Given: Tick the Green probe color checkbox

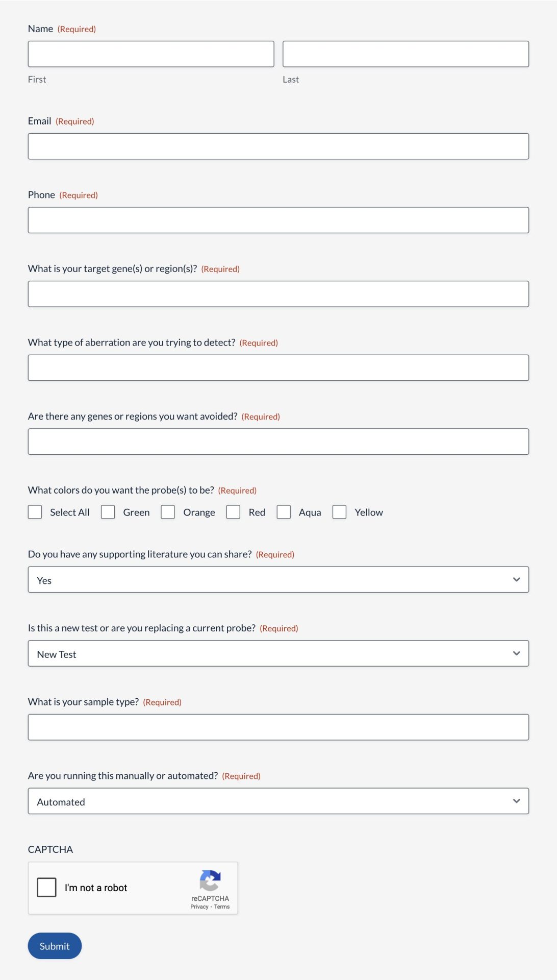Looking at the screenshot, I should point(108,512).
